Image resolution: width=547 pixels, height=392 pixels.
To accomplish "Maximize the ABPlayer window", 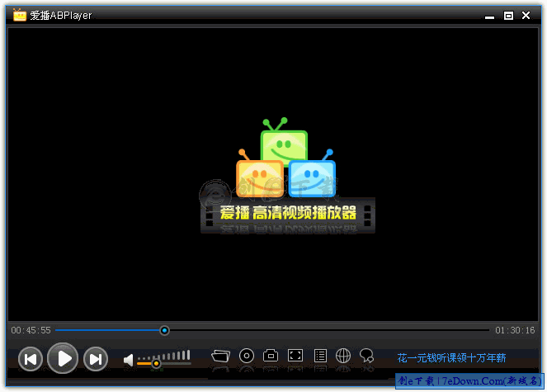I will click(508, 16).
